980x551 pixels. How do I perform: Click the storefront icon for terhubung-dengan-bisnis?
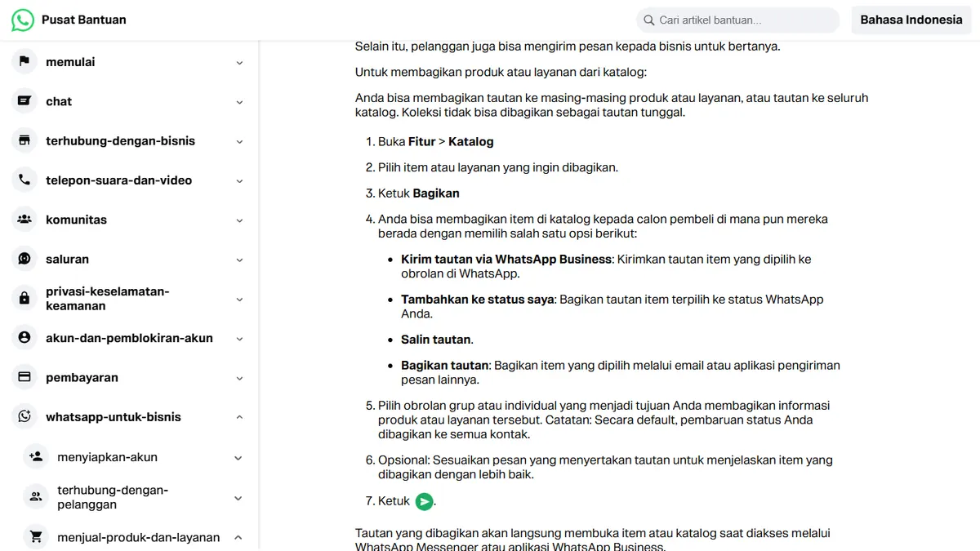click(24, 140)
